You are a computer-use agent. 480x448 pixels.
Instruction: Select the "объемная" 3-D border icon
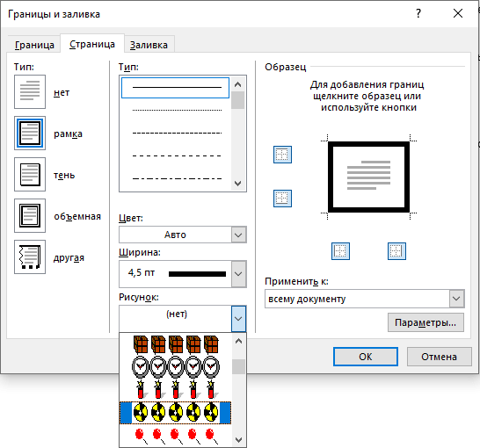click(x=30, y=215)
